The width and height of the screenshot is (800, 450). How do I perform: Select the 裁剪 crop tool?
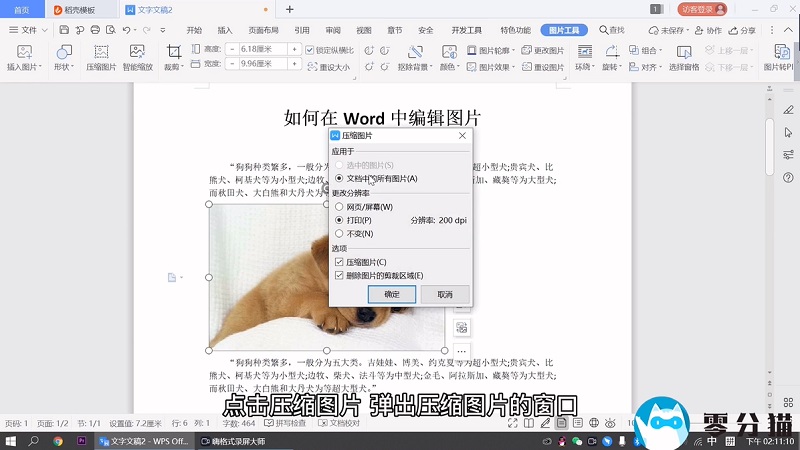pos(174,52)
